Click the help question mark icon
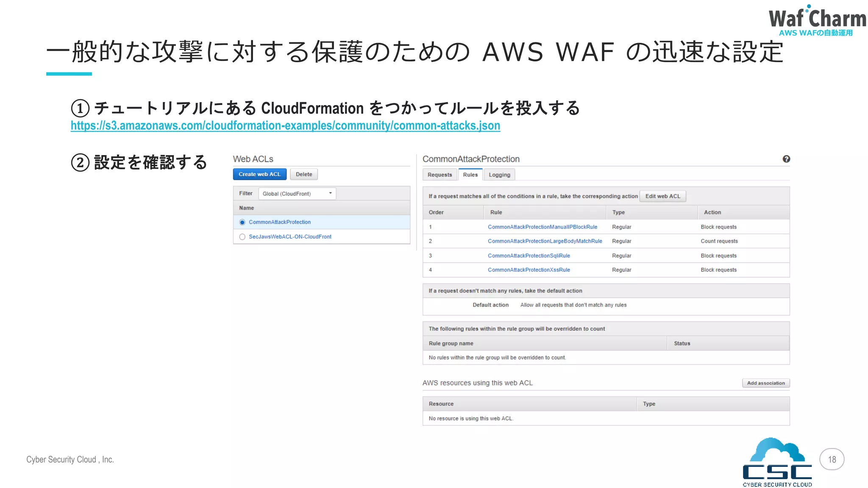868x488 pixels. coord(786,159)
